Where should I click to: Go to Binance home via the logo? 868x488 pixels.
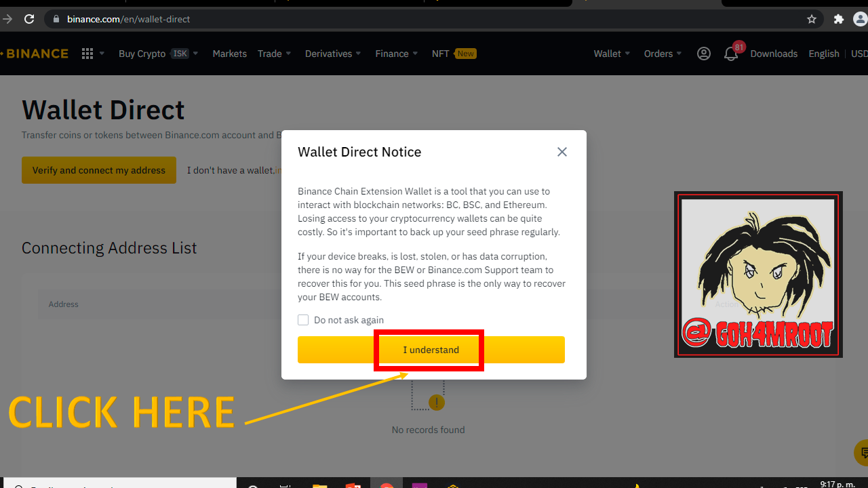tap(35, 54)
